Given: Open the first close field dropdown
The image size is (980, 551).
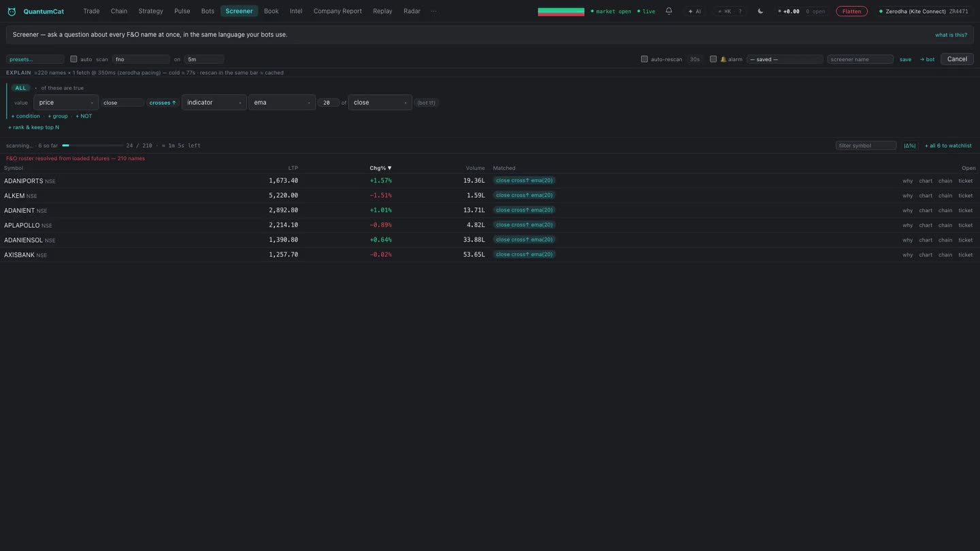Looking at the screenshot, I should tap(122, 103).
